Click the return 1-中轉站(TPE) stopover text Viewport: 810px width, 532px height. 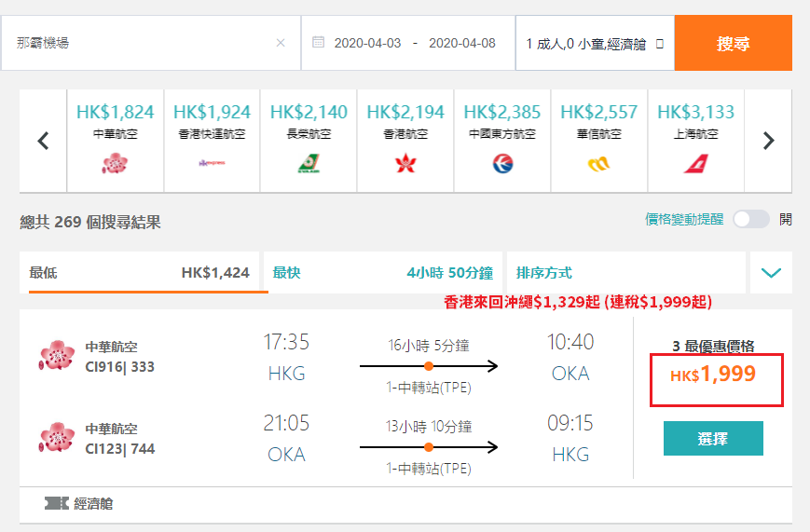coord(428,469)
